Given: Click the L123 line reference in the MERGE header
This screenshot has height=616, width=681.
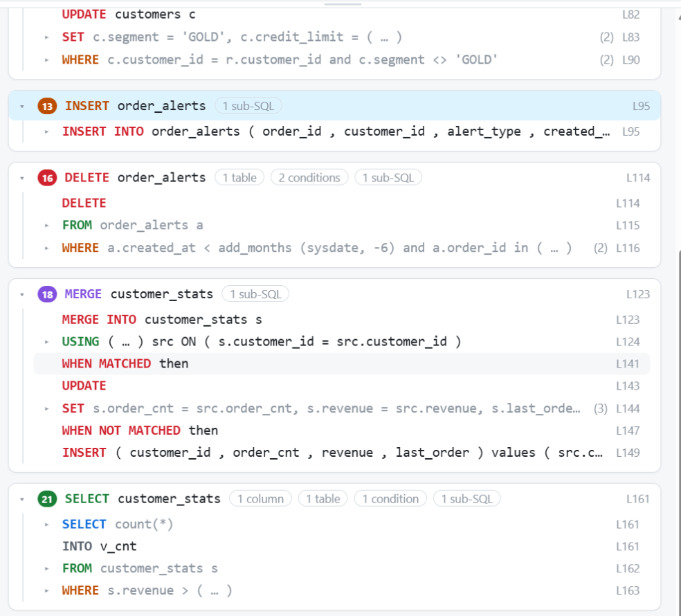Looking at the screenshot, I should (638, 295).
